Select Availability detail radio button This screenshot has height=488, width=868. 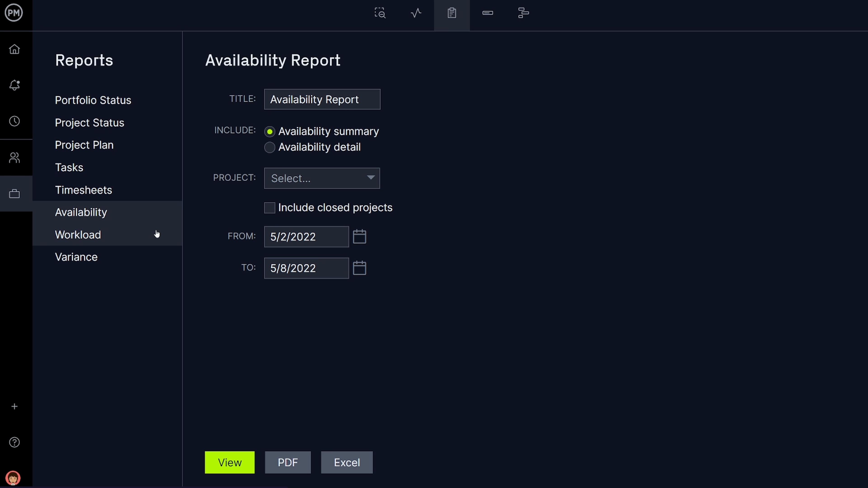click(270, 148)
